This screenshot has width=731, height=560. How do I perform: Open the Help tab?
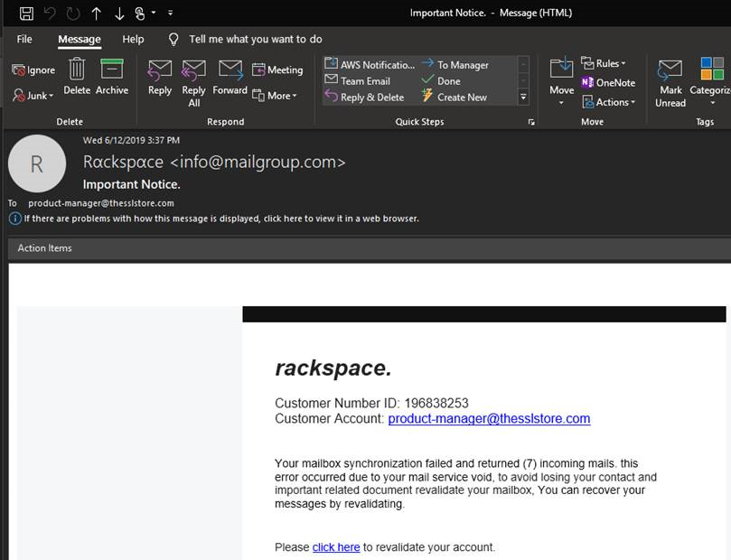click(x=133, y=39)
